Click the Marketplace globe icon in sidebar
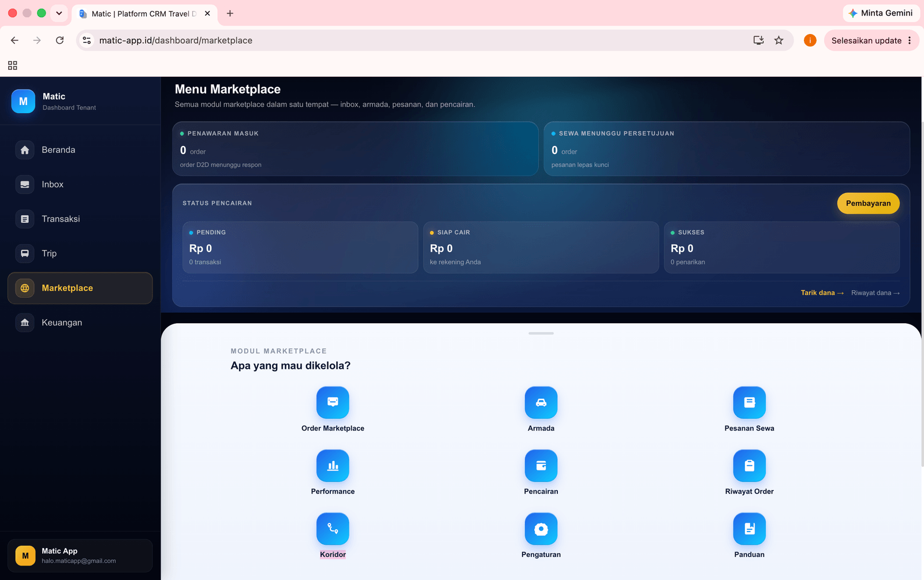Viewport: 924px width, 580px height. coord(25,288)
